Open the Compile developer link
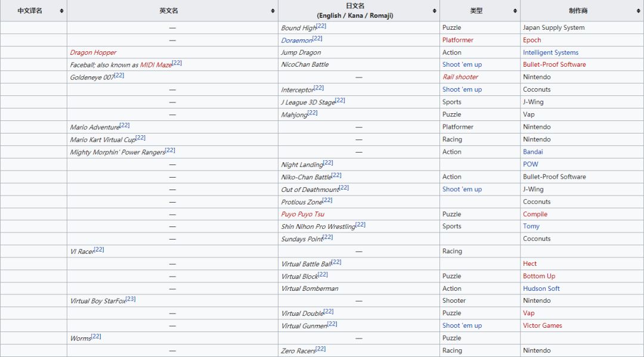Image resolution: width=644 pixels, height=357 pixels. [535, 214]
